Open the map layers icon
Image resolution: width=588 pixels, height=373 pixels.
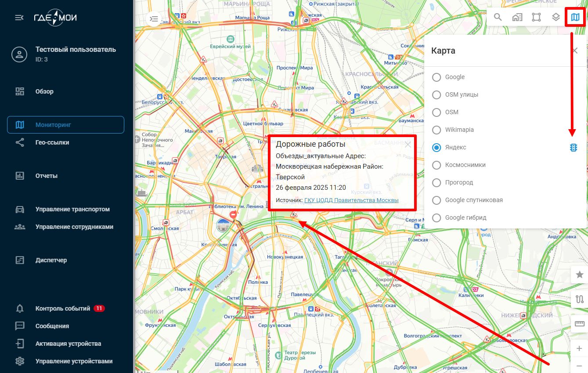(556, 18)
